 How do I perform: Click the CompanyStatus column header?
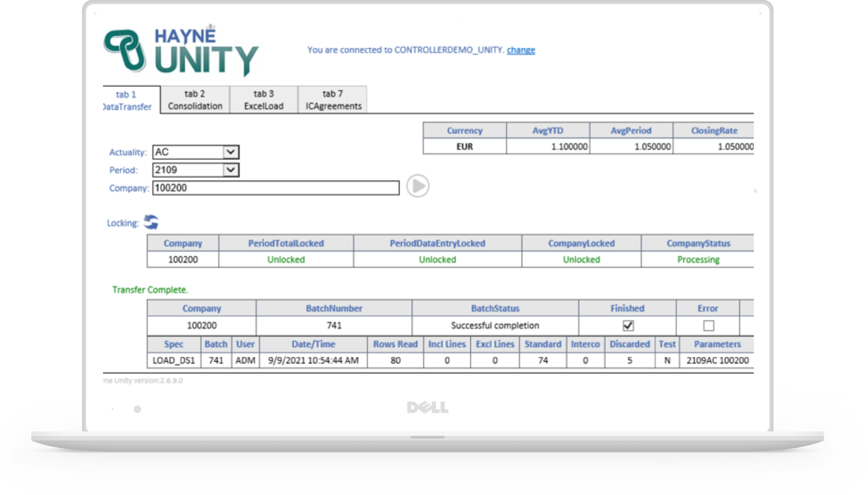coord(698,243)
